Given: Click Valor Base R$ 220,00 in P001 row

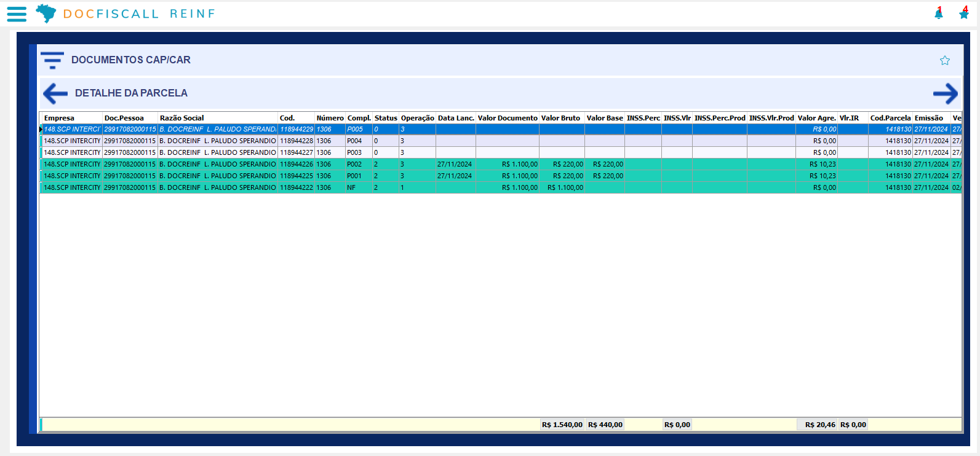Looking at the screenshot, I should coord(605,176).
